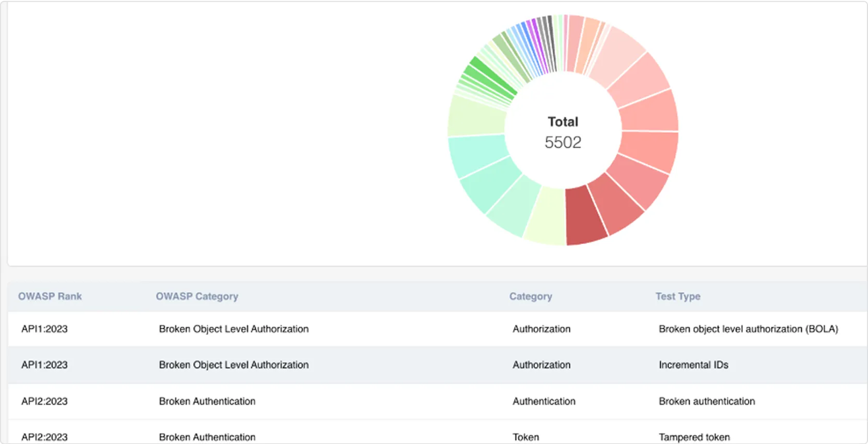Click the Test Type column header

tap(678, 296)
